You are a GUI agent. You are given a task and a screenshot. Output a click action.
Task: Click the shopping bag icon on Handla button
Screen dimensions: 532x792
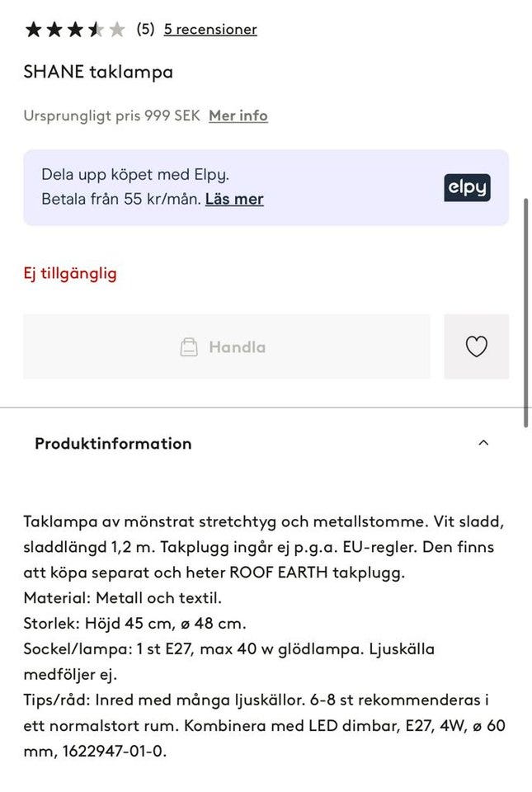coord(191,346)
